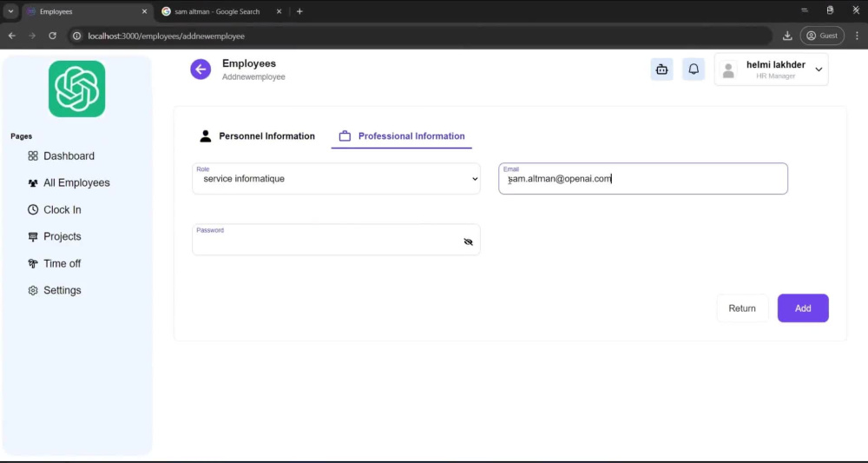
Task: Click the browser address bar URL
Action: (x=166, y=36)
